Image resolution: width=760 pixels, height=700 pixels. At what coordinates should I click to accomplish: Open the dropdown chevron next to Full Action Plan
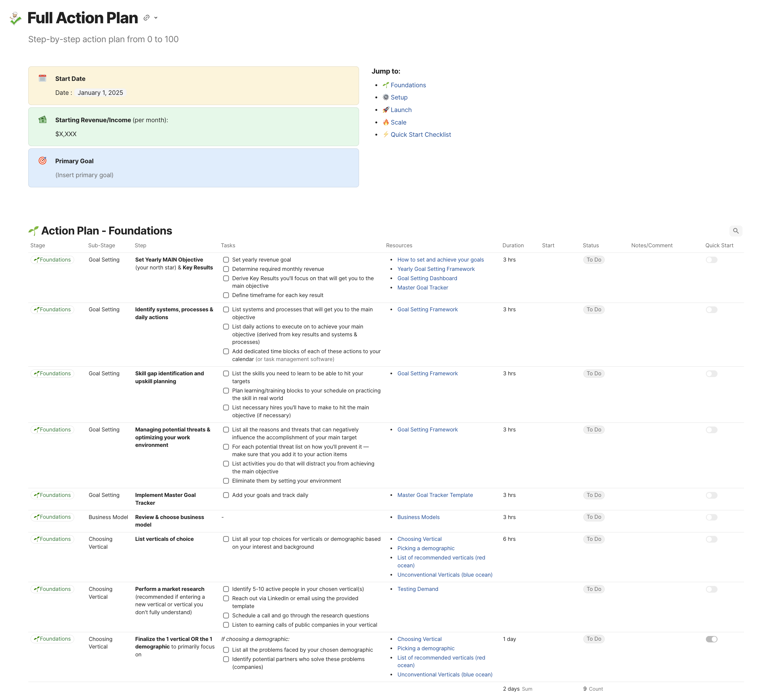point(156,18)
